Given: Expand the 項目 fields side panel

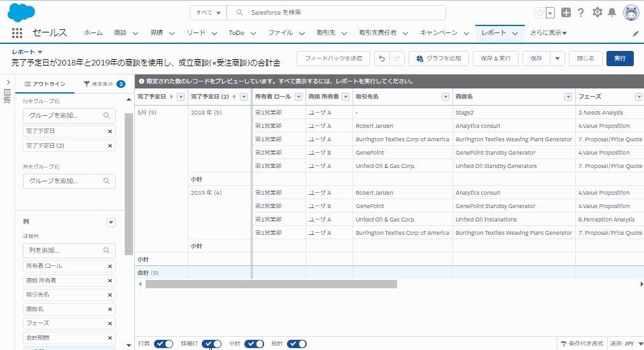Looking at the screenshot, I should tap(8, 83).
